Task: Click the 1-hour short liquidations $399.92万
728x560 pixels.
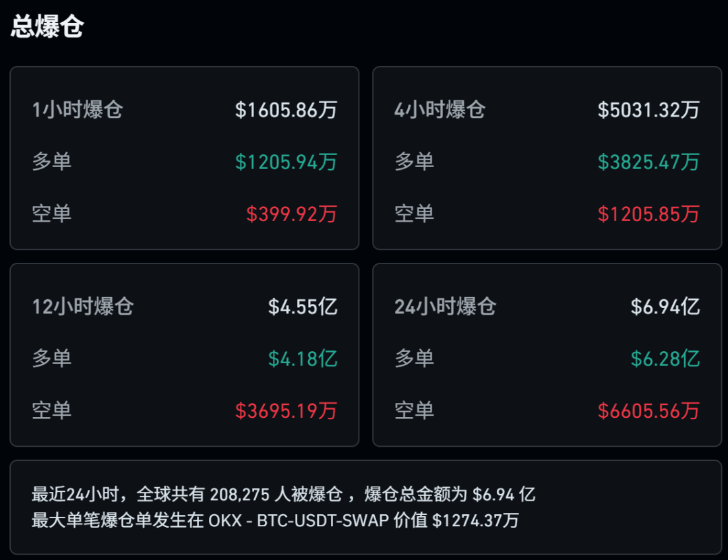Action: click(291, 214)
